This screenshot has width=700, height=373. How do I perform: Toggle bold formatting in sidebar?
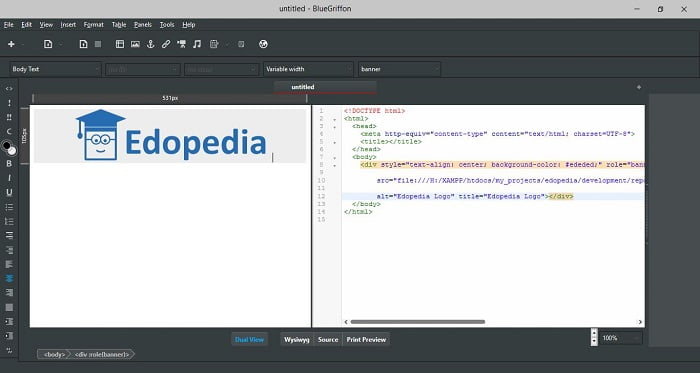point(9,163)
